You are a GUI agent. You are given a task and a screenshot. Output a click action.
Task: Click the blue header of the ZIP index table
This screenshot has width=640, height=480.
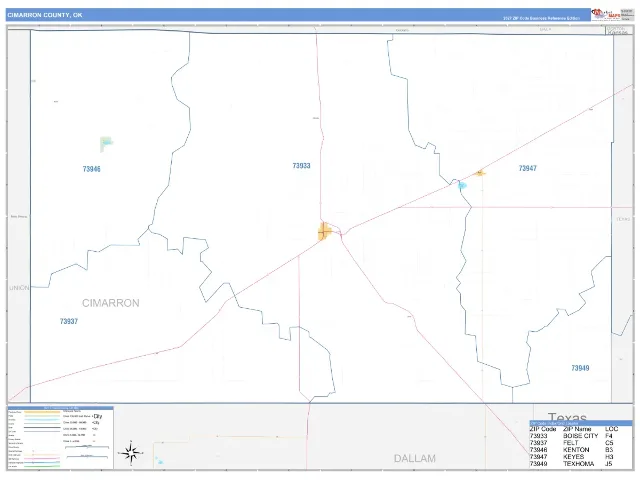(581, 424)
